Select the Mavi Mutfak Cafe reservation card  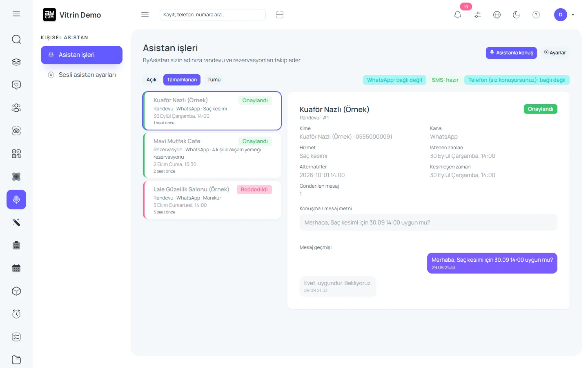coord(212,155)
